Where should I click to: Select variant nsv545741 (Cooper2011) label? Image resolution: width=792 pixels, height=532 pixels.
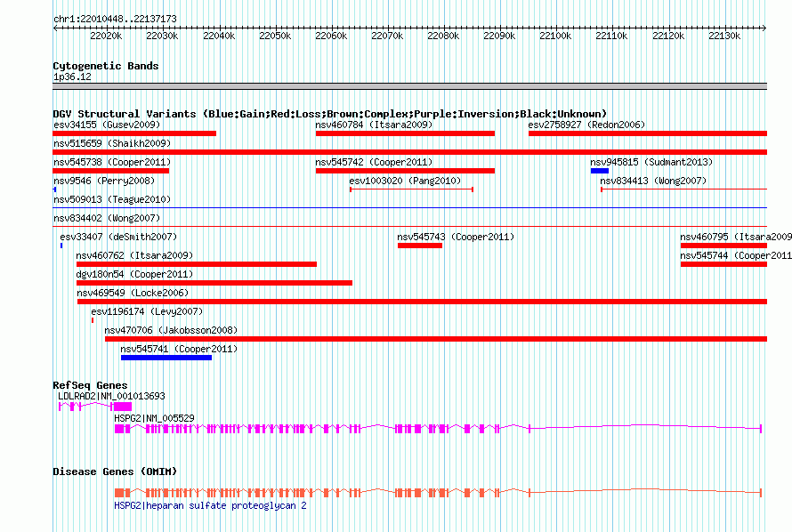point(179,349)
